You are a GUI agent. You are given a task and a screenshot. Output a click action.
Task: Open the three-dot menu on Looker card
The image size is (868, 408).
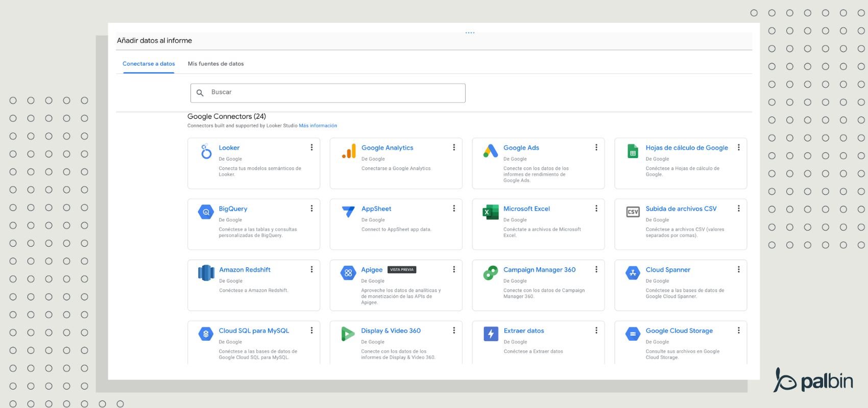click(311, 147)
